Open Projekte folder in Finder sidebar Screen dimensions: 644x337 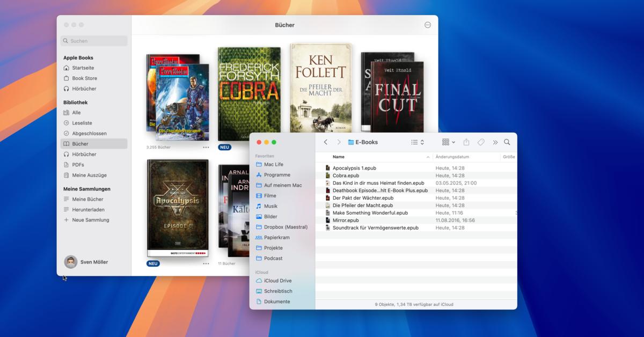coord(273,248)
